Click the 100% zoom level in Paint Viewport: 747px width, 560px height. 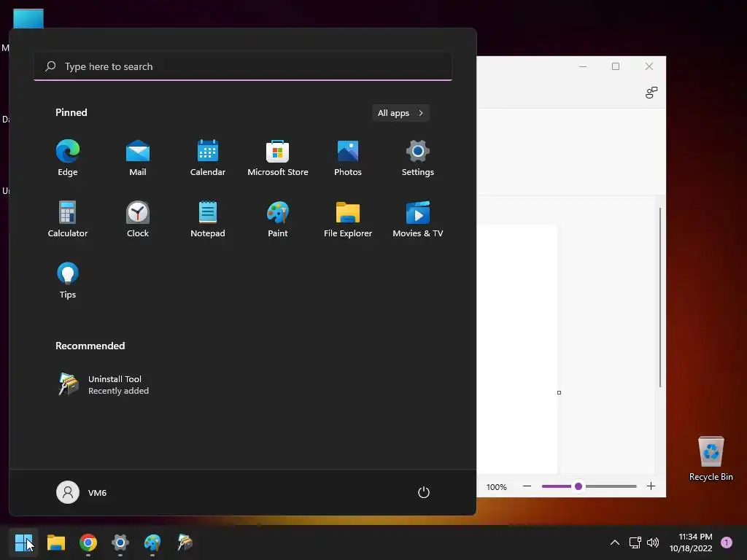coord(496,487)
